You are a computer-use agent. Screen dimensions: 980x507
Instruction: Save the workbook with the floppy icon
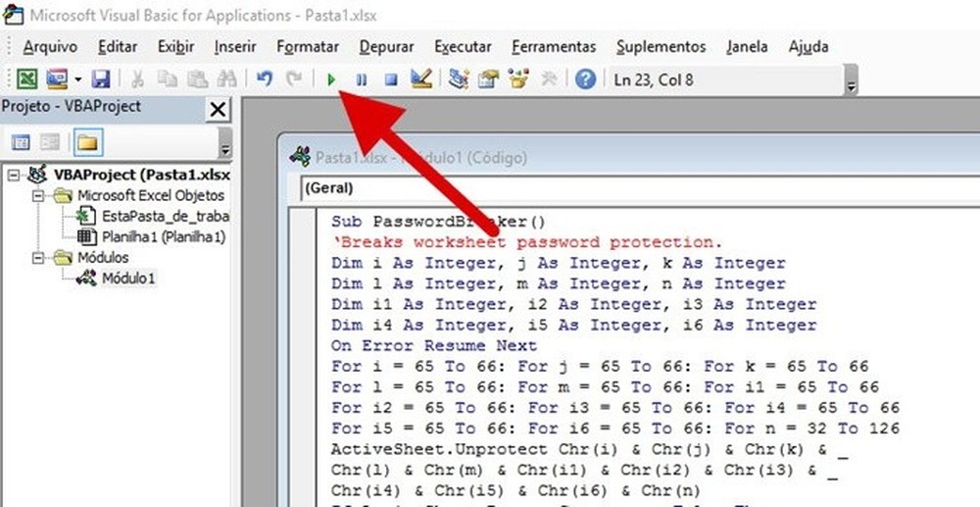pyautogui.click(x=101, y=79)
